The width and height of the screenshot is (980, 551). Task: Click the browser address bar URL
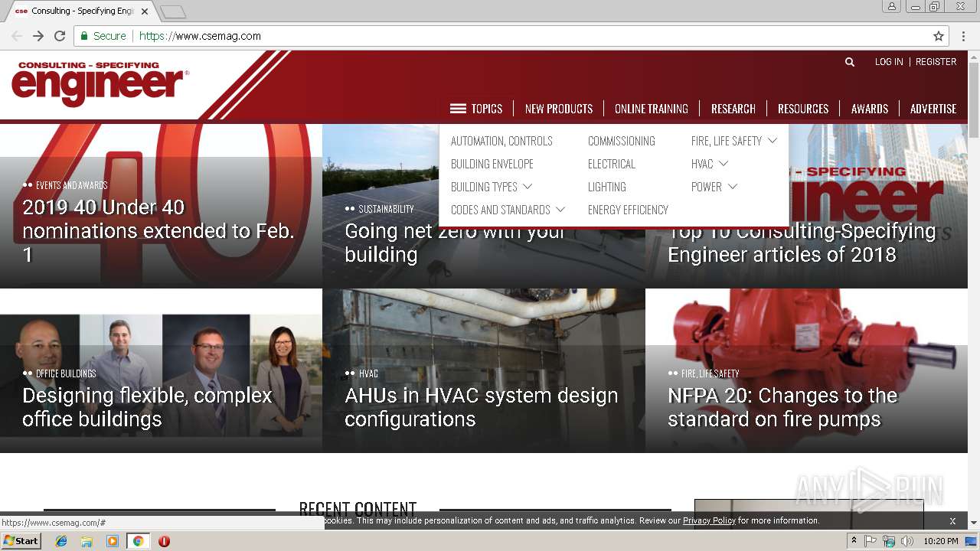[x=200, y=36]
